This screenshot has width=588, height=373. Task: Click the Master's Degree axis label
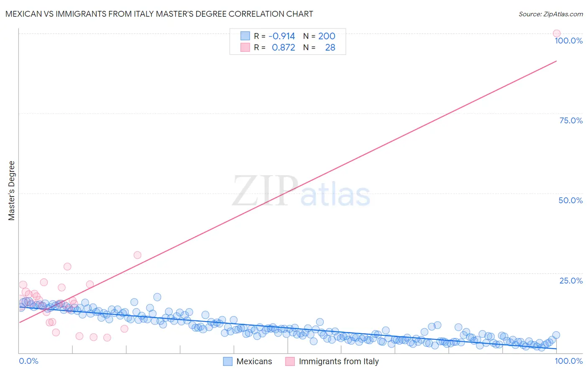(11, 190)
